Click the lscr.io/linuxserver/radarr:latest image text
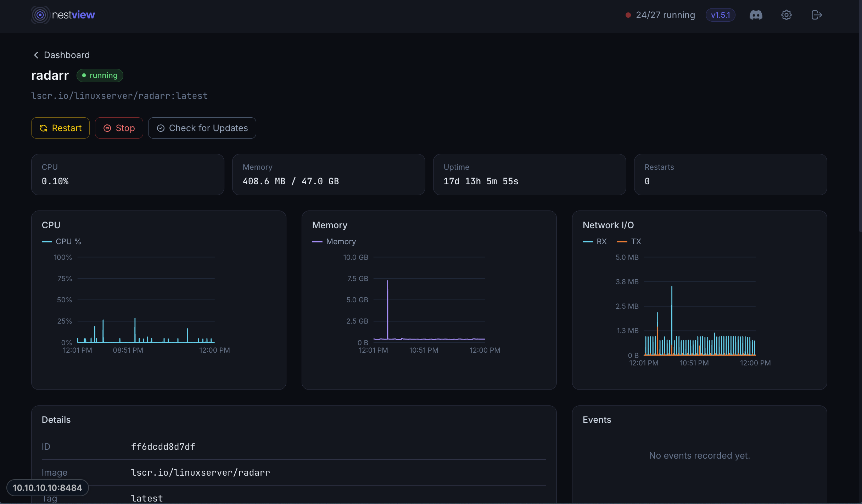This screenshot has height=504, width=862. pos(119,96)
